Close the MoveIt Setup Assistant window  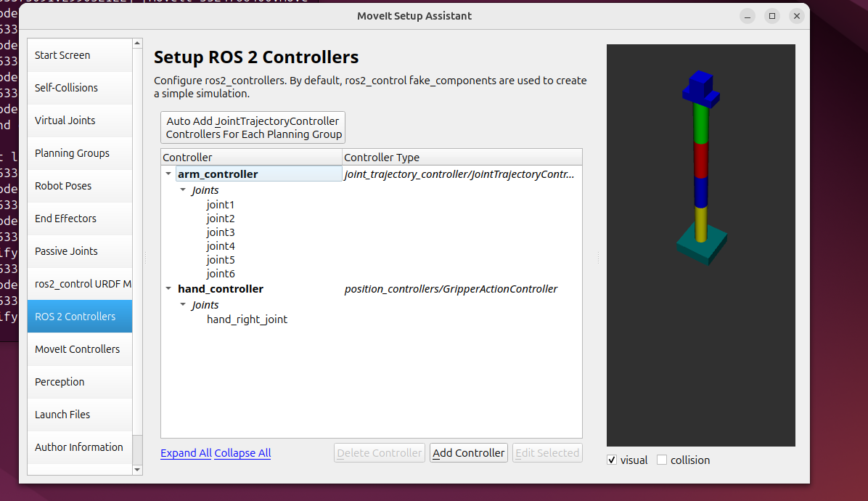tap(797, 16)
